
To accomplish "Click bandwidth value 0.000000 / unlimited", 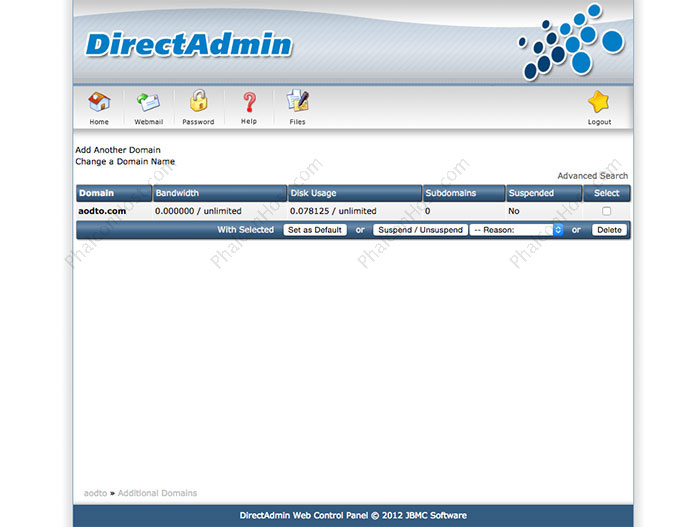I will tap(198, 211).
